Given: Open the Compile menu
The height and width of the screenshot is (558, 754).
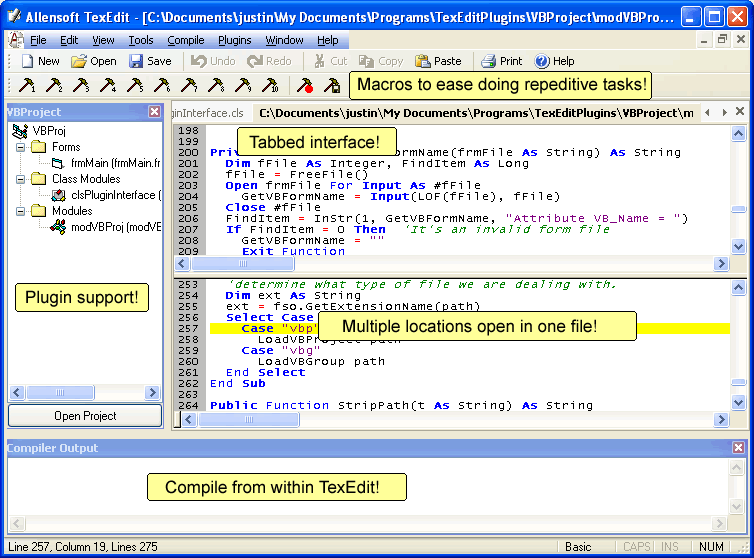Looking at the screenshot, I should point(186,40).
